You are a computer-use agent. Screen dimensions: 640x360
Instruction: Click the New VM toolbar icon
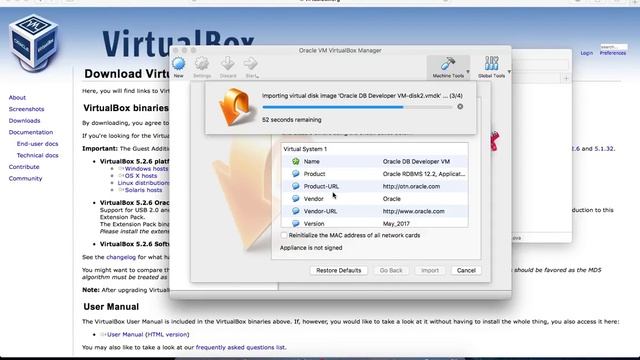click(x=179, y=64)
